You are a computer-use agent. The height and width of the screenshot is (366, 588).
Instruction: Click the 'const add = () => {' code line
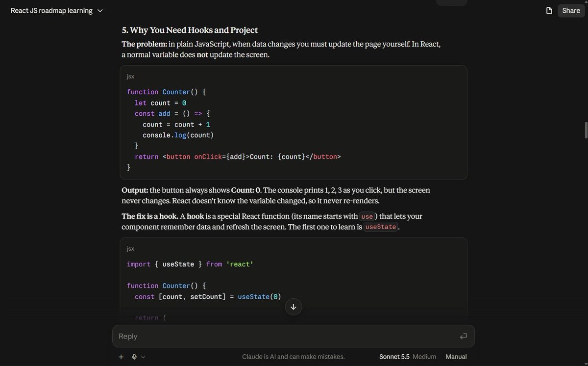pos(172,113)
